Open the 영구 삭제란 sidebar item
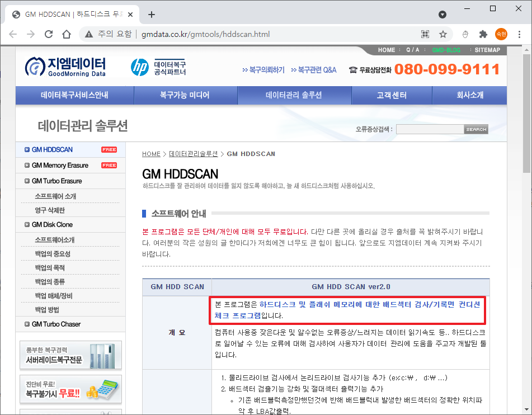 click(50, 210)
